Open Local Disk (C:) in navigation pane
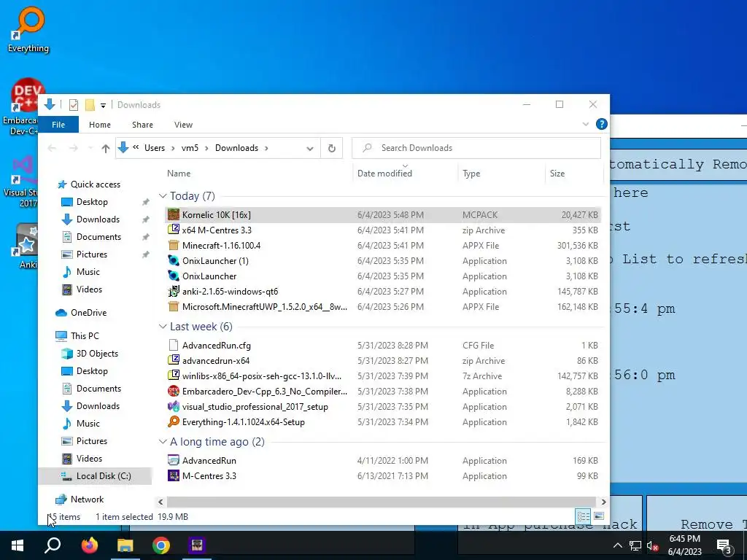Screen dimensions: 747x560 point(104,475)
